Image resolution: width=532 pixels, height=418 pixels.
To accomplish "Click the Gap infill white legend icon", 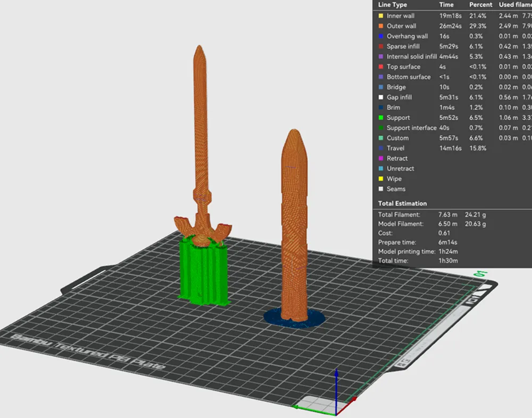I will 380,97.
